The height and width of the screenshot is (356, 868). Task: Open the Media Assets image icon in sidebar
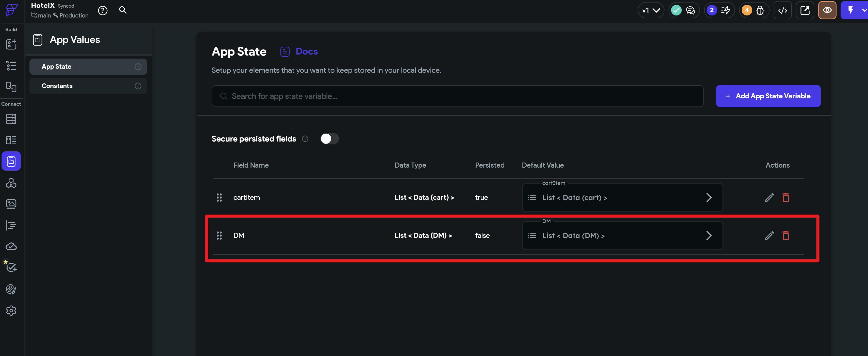pyautogui.click(x=11, y=204)
